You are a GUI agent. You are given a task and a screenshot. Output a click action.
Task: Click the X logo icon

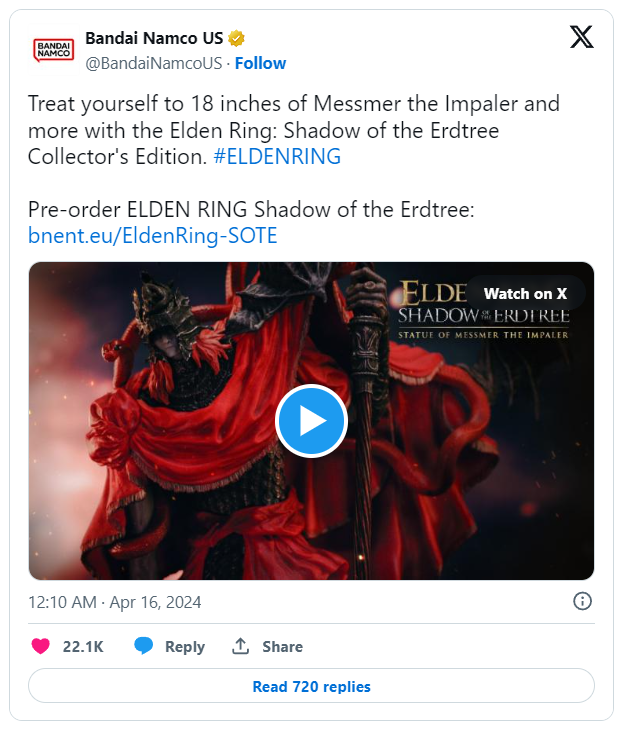click(x=582, y=37)
